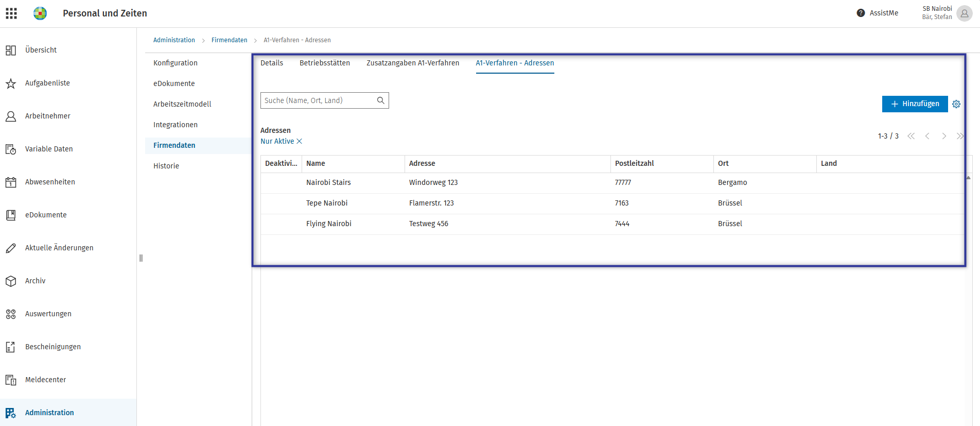Click the search magnifier icon
This screenshot has width=980, height=426.
(x=381, y=100)
